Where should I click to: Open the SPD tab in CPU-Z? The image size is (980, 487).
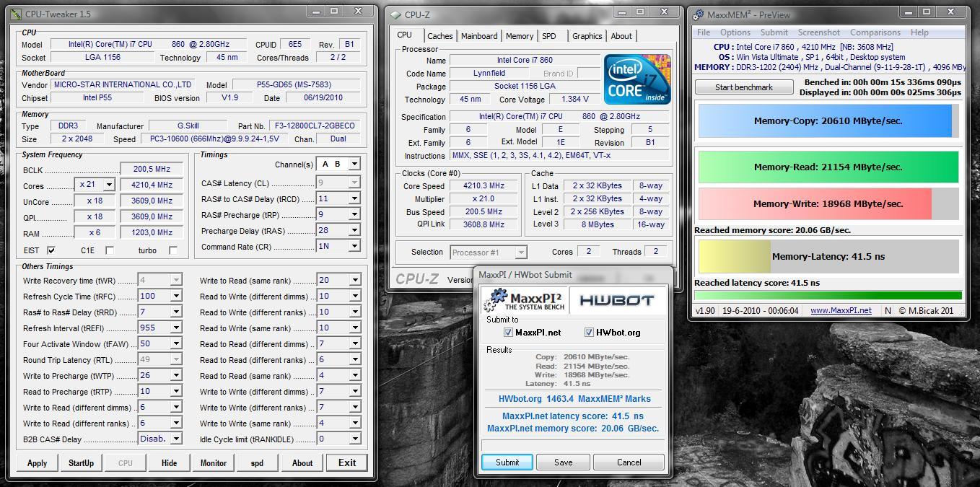coord(549,36)
